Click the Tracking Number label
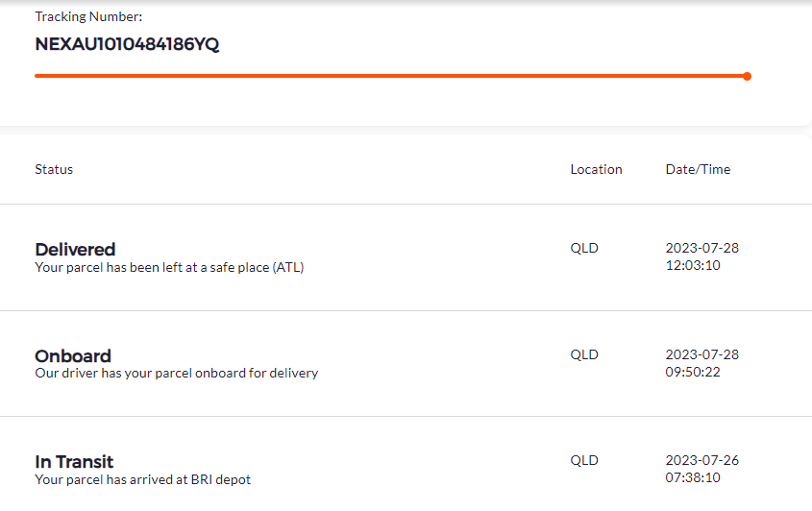Screen dimensions: 812x511 point(88,17)
